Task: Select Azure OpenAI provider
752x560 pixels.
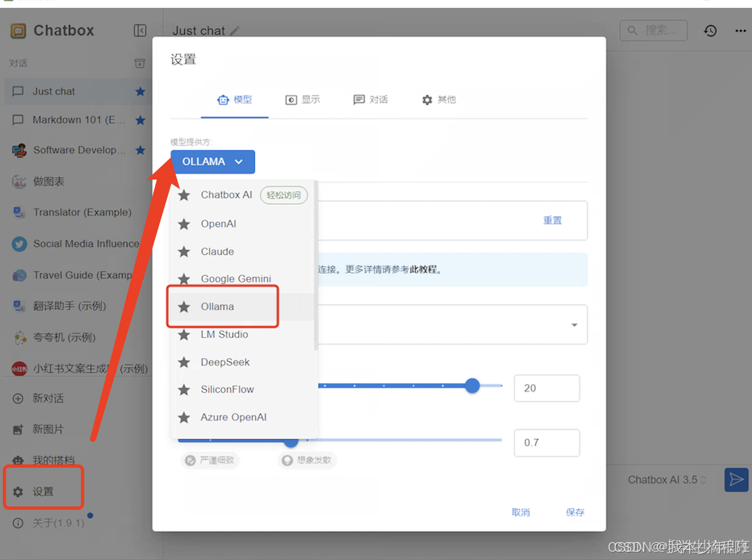Action: (242, 418)
